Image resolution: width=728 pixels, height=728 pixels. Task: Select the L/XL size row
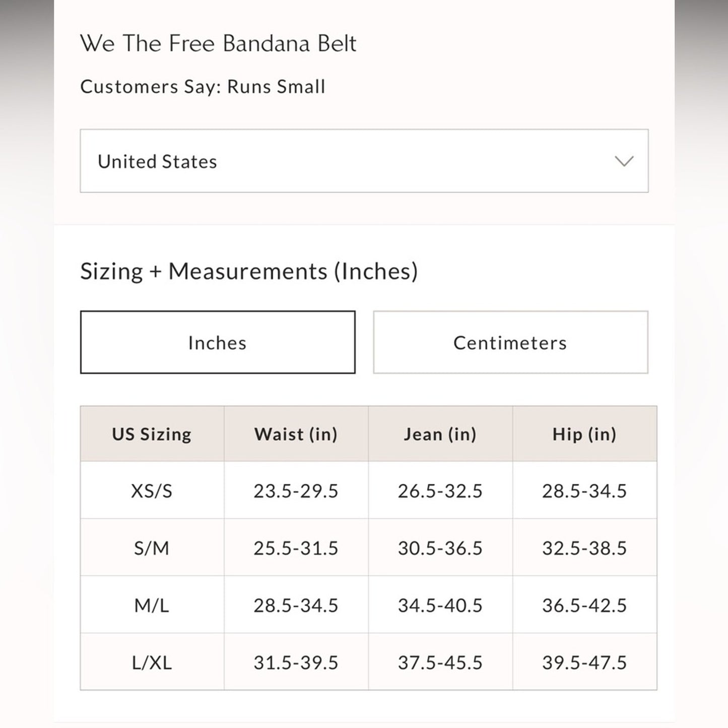tap(152, 661)
